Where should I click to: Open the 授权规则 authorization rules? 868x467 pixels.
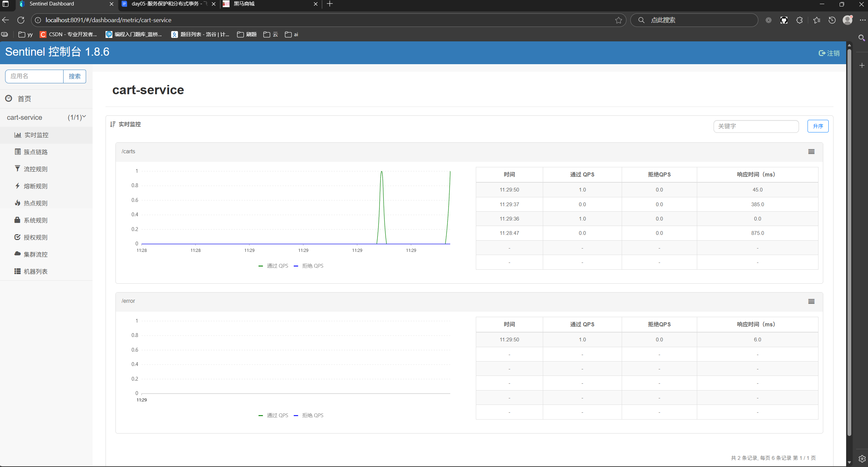pyautogui.click(x=36, y=237)
